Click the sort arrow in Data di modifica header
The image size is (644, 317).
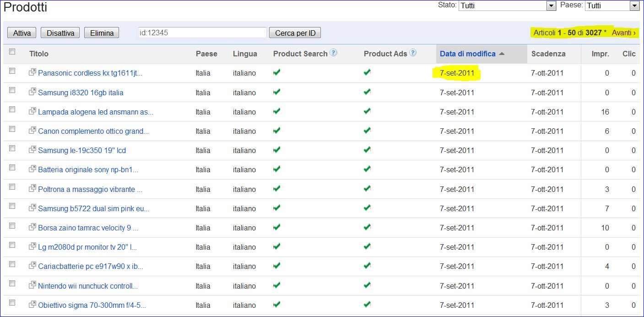[x=502, y=54]
